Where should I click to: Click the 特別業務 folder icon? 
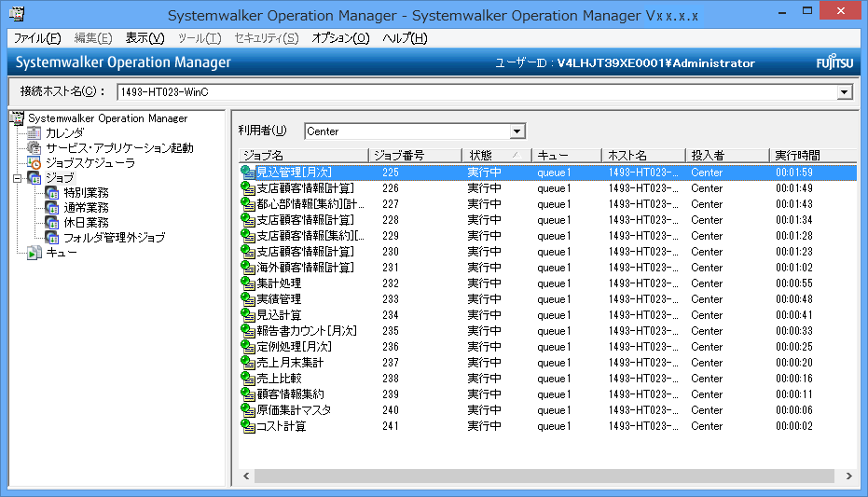tap(52, 193)
